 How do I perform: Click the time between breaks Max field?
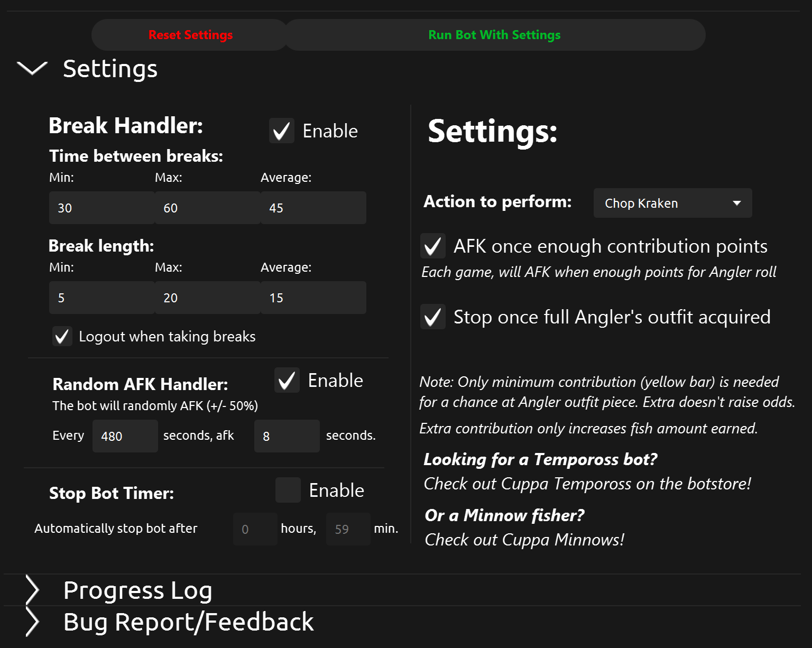[207, 208]
